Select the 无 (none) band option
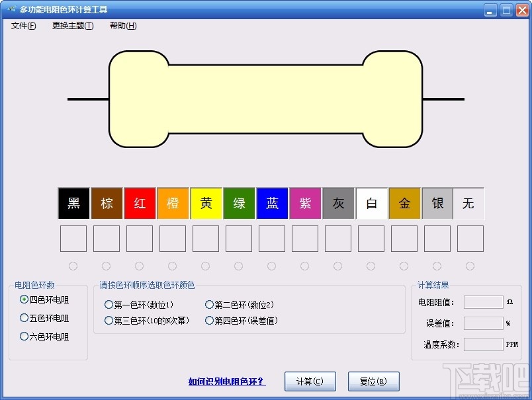 470,203
